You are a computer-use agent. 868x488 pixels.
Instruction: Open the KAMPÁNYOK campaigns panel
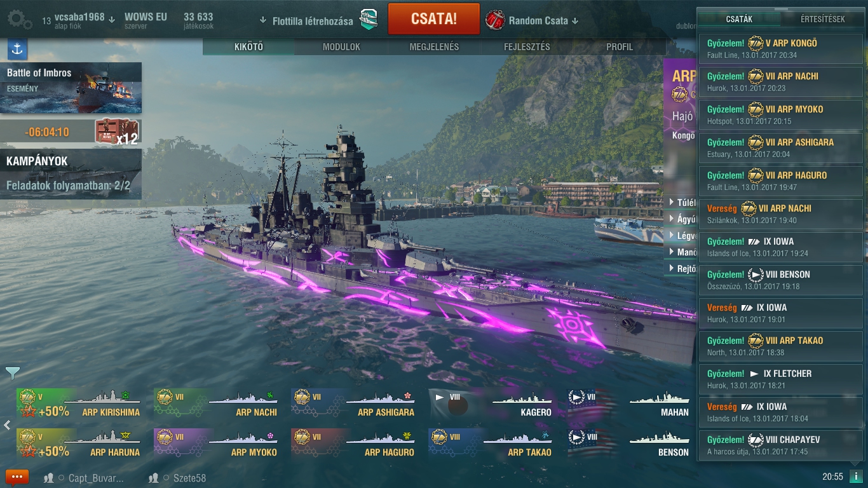pyautogui.click(x=71, y=174)
